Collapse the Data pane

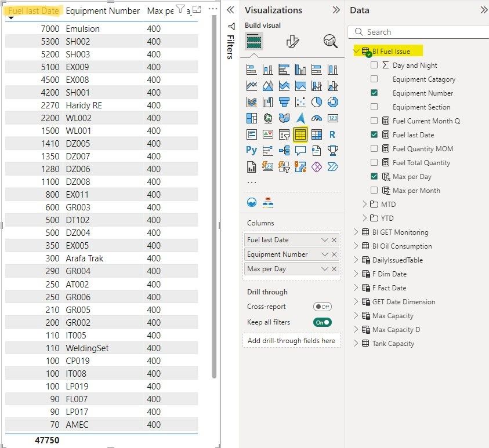[484, 10]
